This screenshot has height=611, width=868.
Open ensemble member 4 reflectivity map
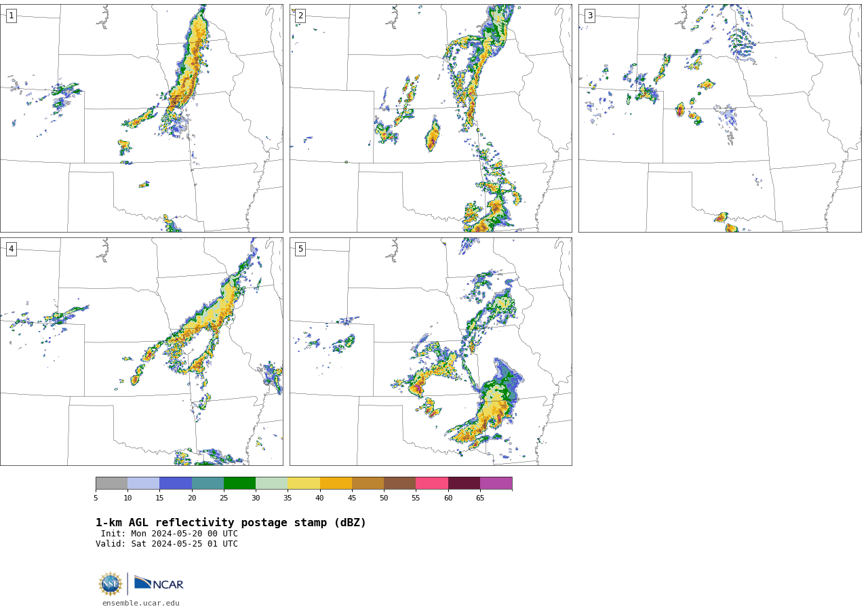[x=142, y=351]
